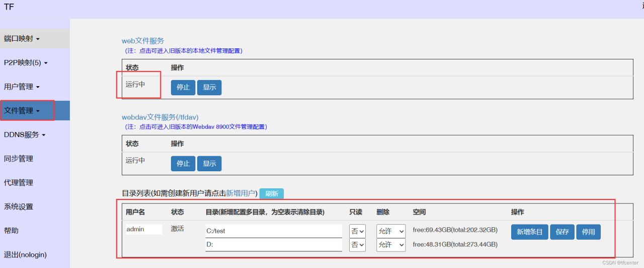
Task: Open the 只读 dropdown for C:/test
Action: (357, 231)
